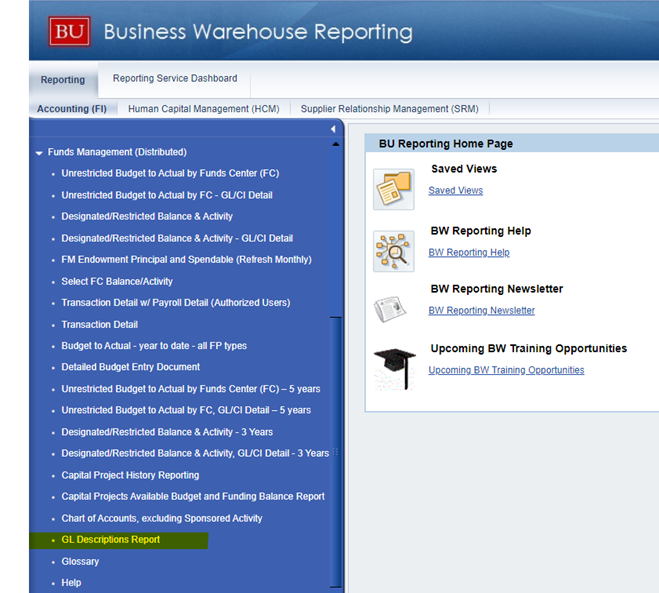This screenshot has height=593, width=659.
Task: Collapse the Funds Management (Distributed) section
Action: click(39, 153)
